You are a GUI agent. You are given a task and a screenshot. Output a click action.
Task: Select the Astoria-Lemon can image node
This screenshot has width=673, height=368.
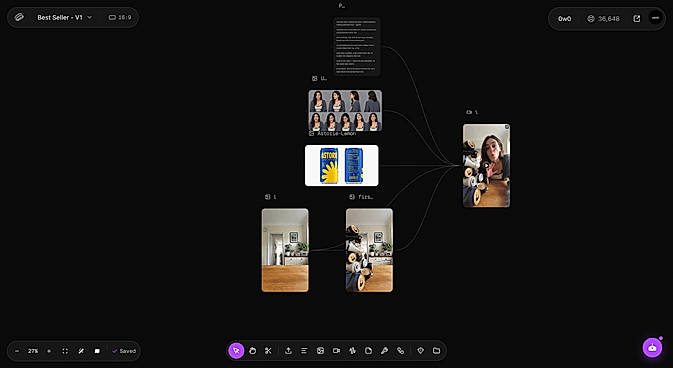(342, 165)
